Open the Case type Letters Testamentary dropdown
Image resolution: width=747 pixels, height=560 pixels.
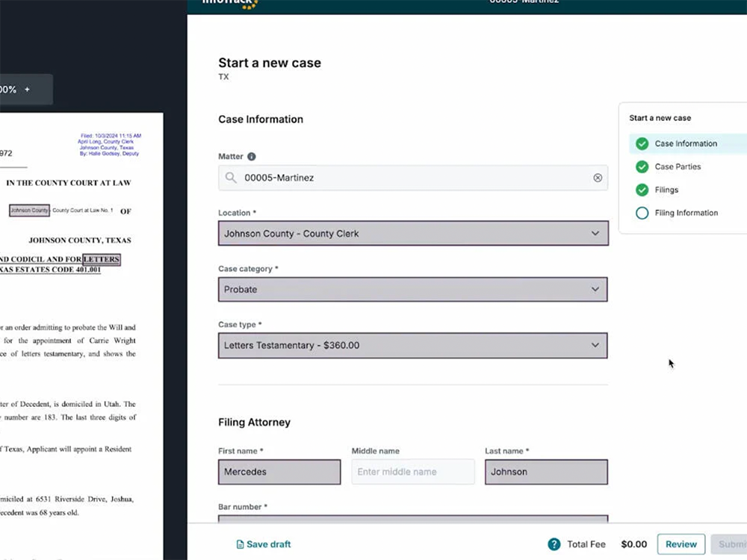[413, 346]
